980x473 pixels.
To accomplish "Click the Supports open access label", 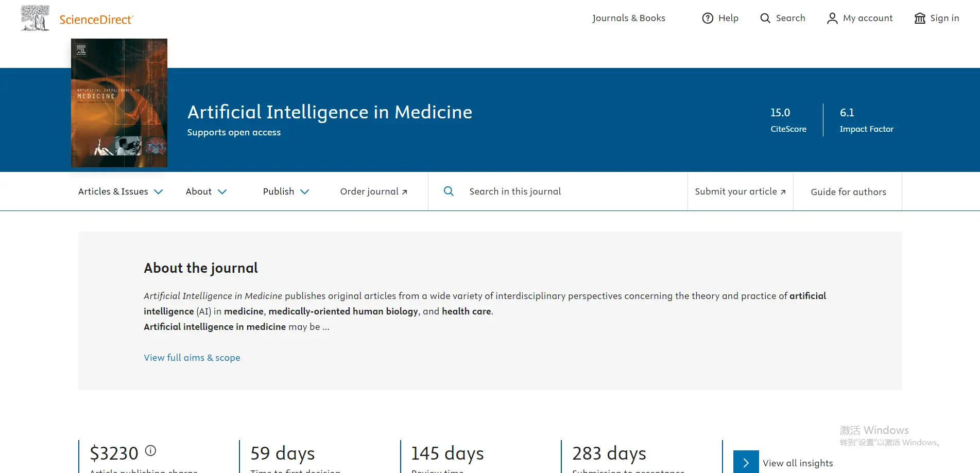I will tap(234, 132).
